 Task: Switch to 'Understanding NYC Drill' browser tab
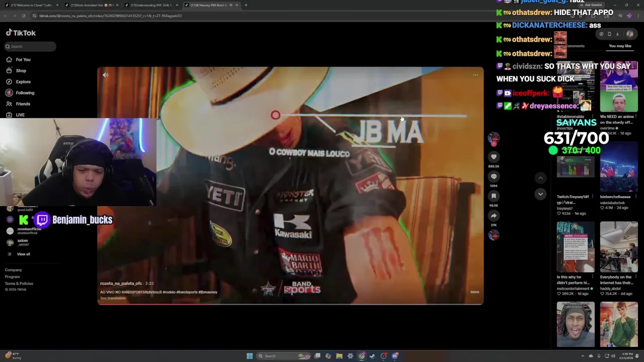click(151, 5)
